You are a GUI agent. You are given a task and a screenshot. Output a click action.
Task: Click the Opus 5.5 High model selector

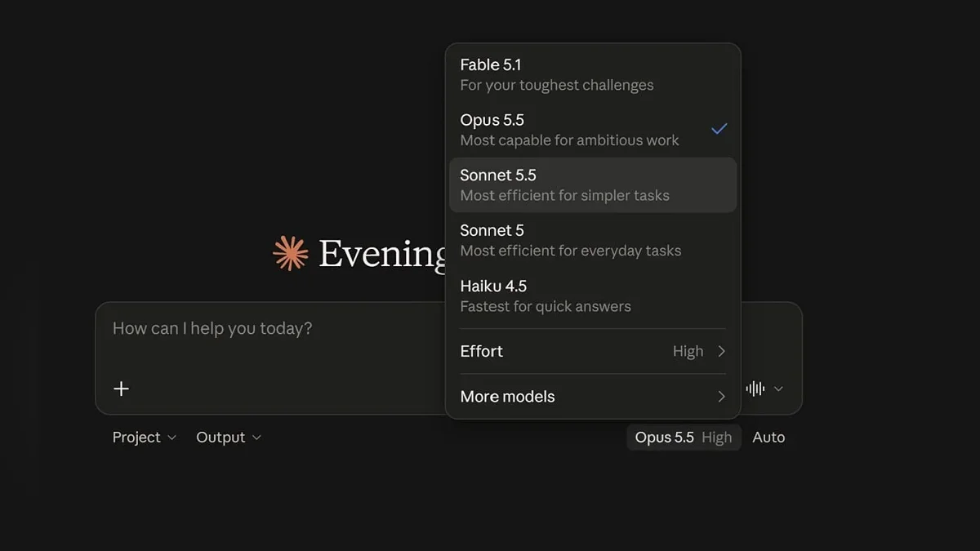click(684, 438)
